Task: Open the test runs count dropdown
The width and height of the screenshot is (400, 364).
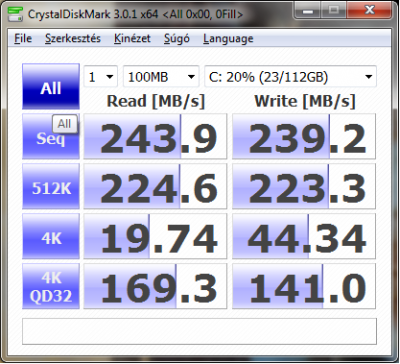Action: coord(100,77)
